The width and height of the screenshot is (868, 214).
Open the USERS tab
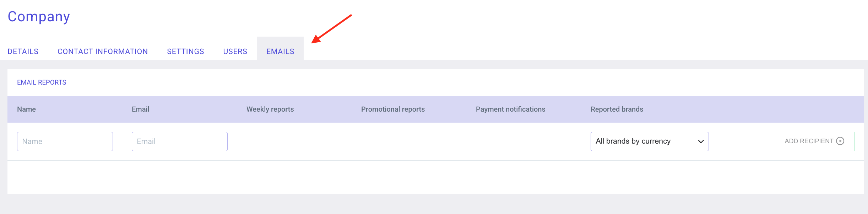point(235,51)
